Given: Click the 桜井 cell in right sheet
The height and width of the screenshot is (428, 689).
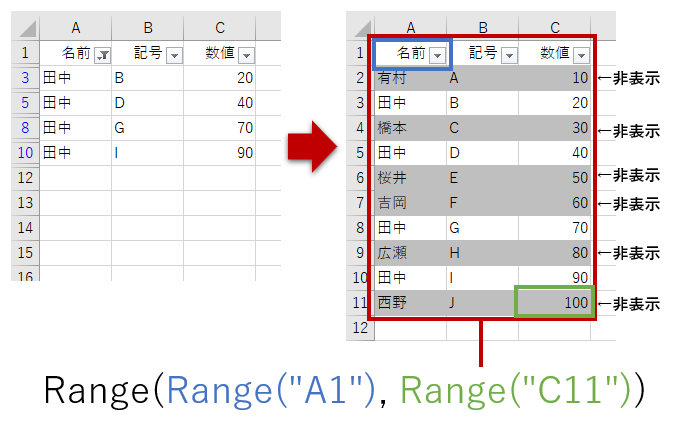Looking at the screenshot, I should 411,178.
